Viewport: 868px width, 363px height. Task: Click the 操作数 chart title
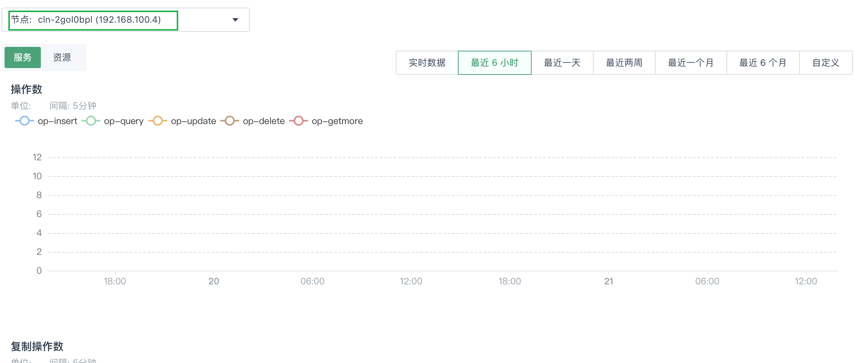click(26, 90)
